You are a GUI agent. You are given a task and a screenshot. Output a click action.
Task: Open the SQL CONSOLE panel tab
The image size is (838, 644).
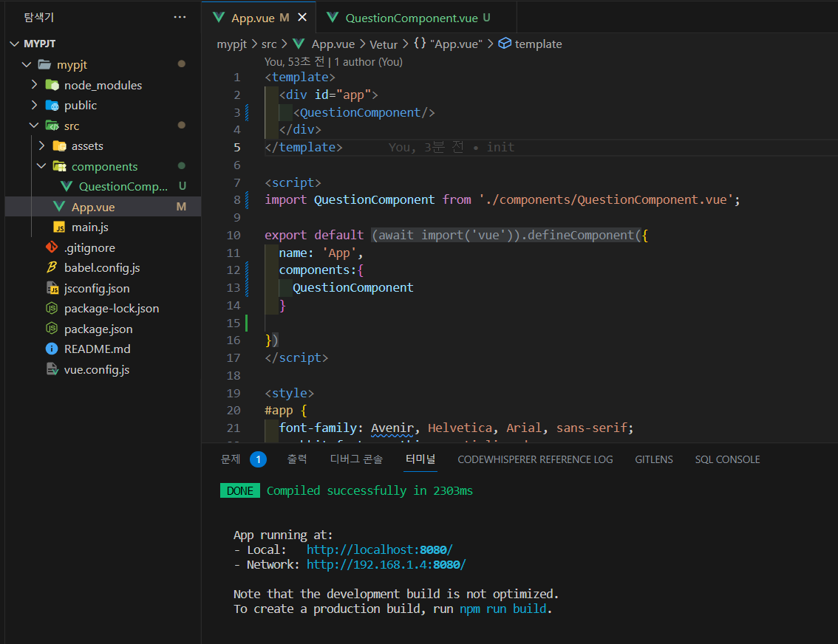point(727,459)
